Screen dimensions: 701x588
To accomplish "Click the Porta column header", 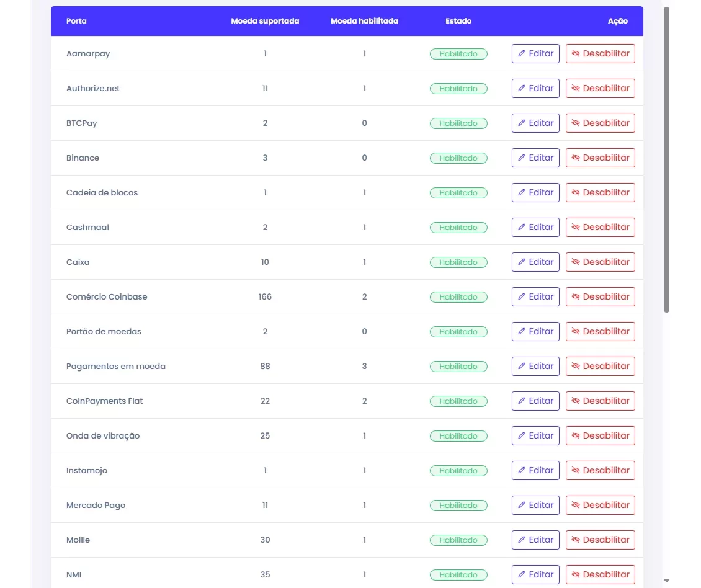I will pos(76,21).
